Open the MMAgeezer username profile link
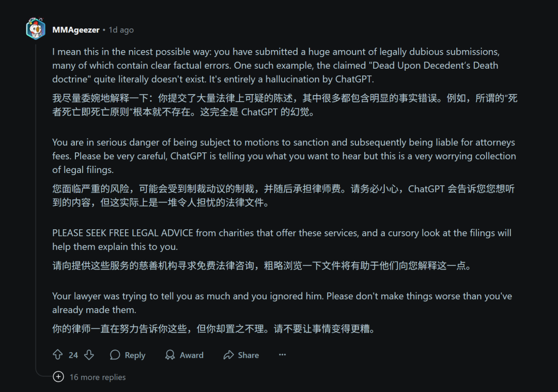558x392 pixels. pos(76,30)
